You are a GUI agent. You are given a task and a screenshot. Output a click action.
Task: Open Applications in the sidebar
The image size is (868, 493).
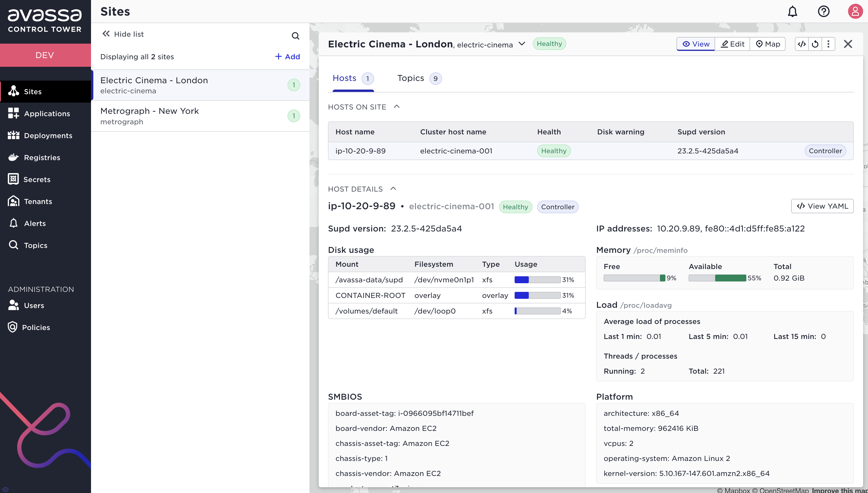click(x=45, y=114)
